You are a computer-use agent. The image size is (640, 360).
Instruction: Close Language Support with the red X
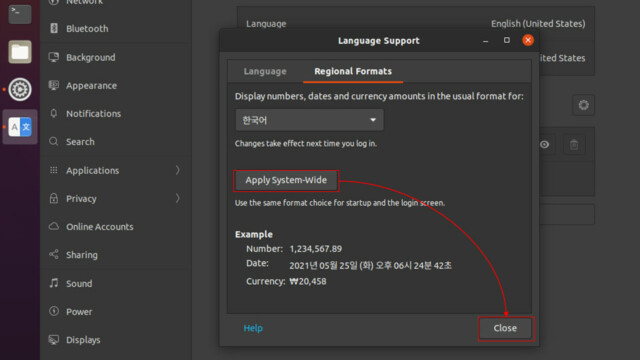tap(528, 40)
